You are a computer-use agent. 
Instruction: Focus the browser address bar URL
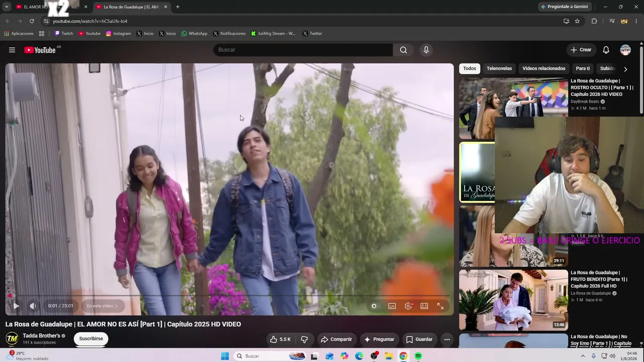(x=90, y=21)
